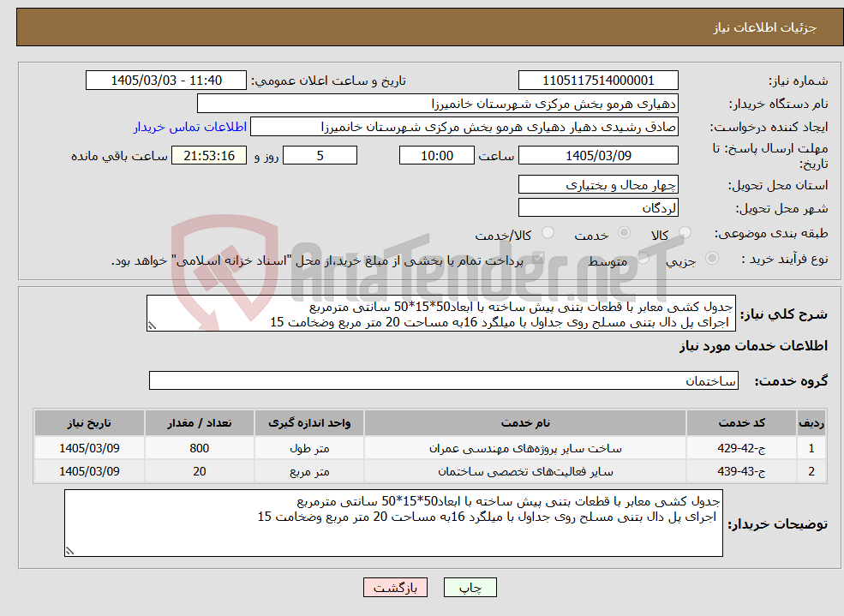Click the شماره نیاز field 1105117514000001

(598, 81)
